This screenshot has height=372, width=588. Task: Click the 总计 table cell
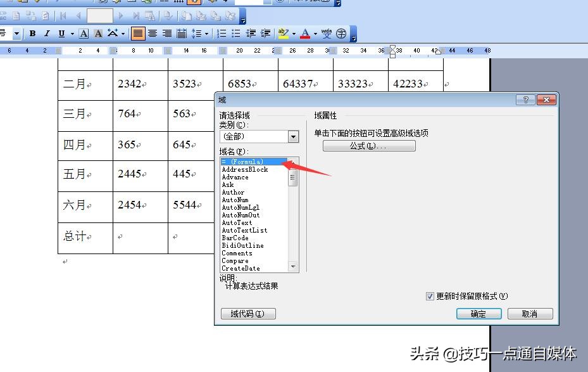(85, 238)
